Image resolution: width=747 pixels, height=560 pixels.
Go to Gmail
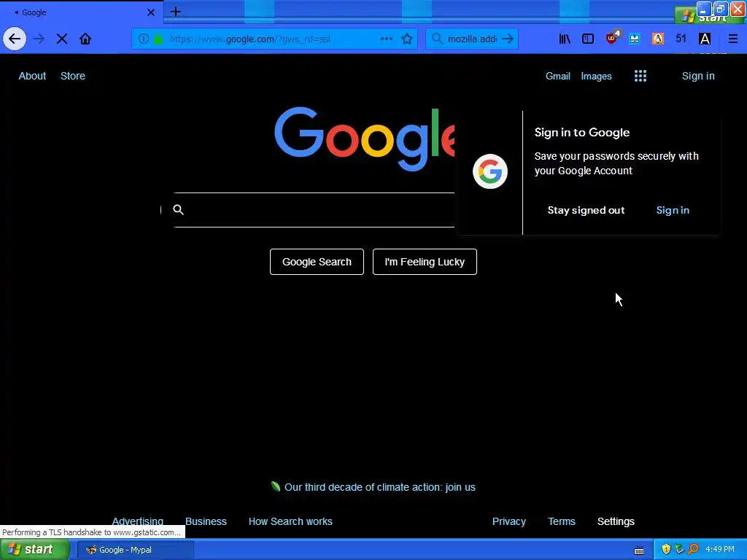[558, 76]
